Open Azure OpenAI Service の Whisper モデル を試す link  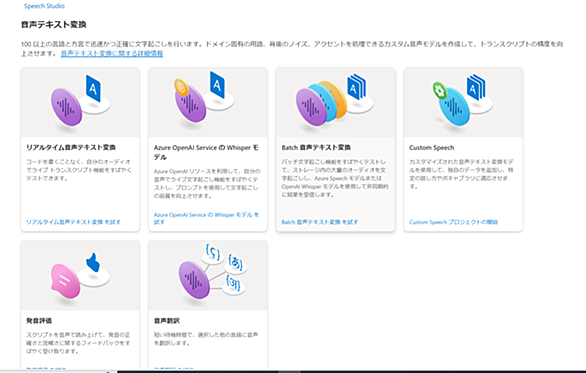[206, 218]
